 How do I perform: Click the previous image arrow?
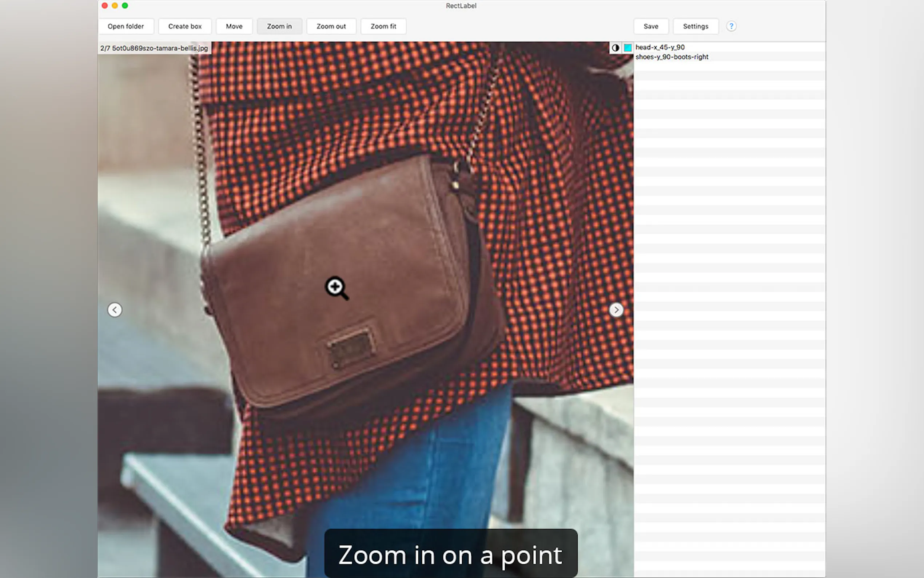(115, 310)
